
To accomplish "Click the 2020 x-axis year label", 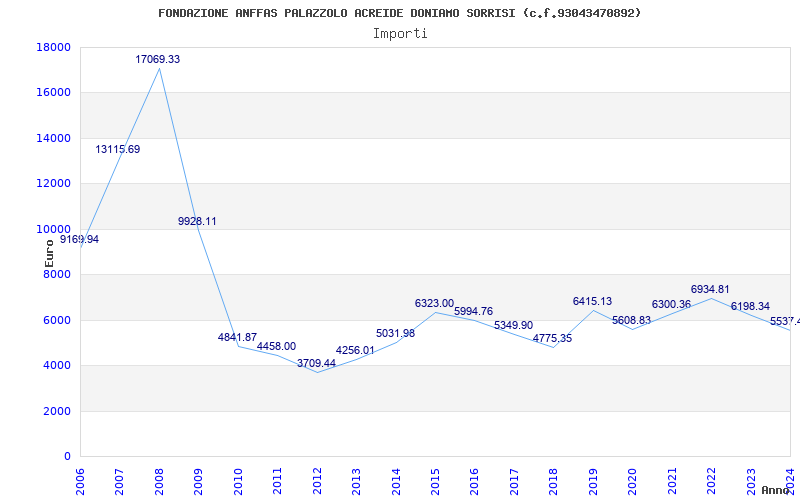I will pos(633,481).
